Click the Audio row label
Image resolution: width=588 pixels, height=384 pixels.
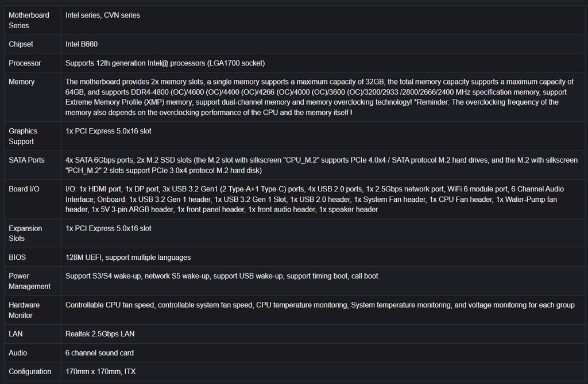[x=18, y=353]
